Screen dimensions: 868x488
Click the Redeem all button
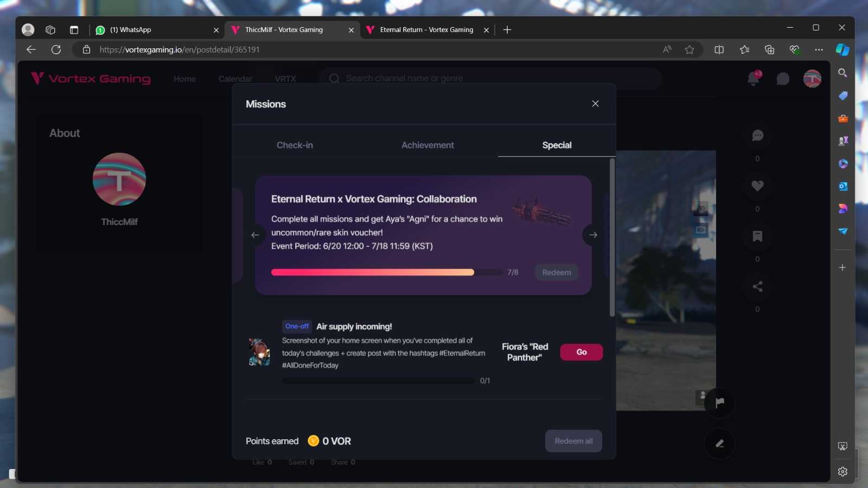pyautogui.click(x=573, y=441)
